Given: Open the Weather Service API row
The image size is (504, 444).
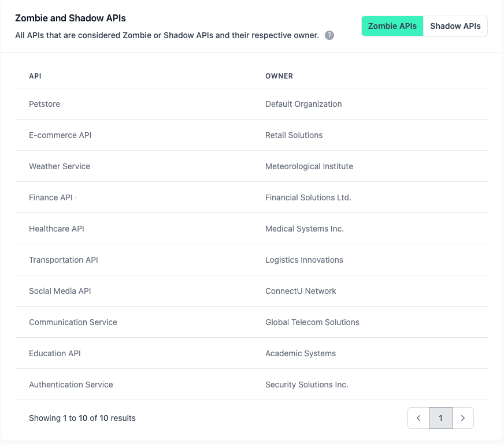Looking at the screenshot, I should pyautogui.click(x=60, y=166).
